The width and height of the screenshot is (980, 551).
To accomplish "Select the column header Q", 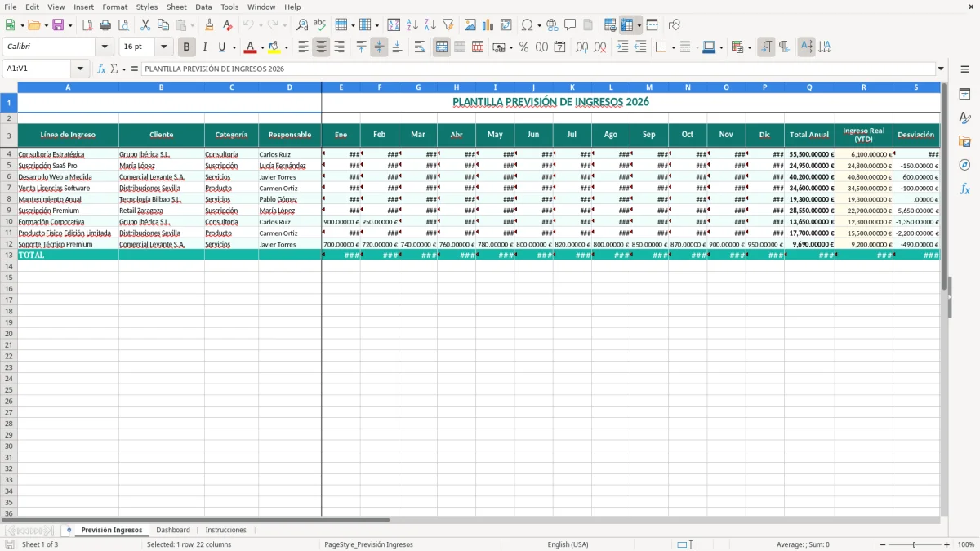I will 809,87.
